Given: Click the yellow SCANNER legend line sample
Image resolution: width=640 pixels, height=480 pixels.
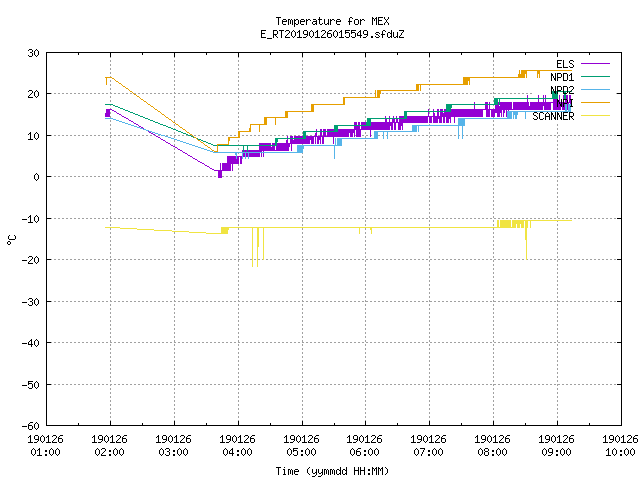Looking at the screenshot, I should pos(595,116).
